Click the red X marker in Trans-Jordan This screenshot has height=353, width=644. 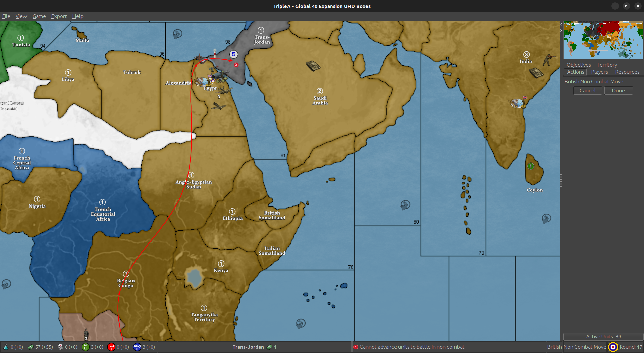(236, 65)
